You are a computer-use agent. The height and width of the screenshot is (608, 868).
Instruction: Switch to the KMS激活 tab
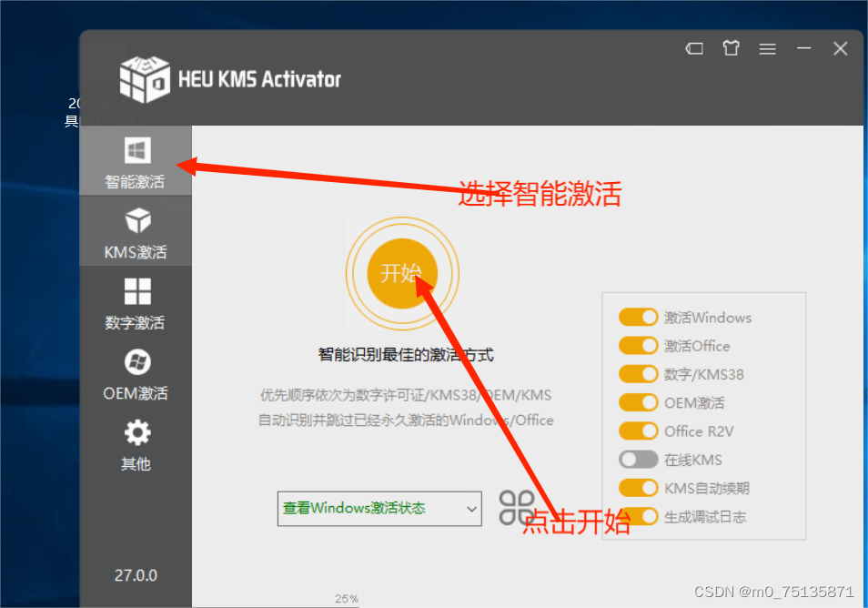[x=136, y=231]
